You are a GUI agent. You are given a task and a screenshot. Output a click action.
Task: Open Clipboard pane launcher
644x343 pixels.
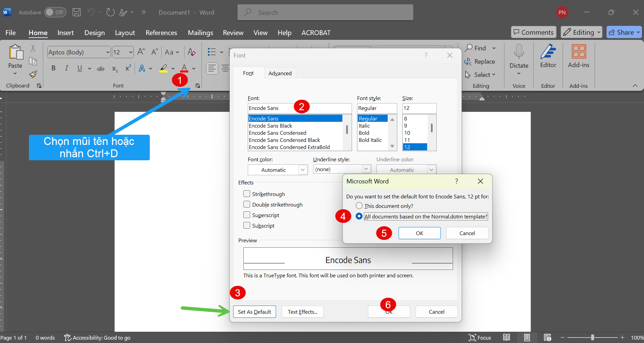pyautogui.click(x=39, y=86)
